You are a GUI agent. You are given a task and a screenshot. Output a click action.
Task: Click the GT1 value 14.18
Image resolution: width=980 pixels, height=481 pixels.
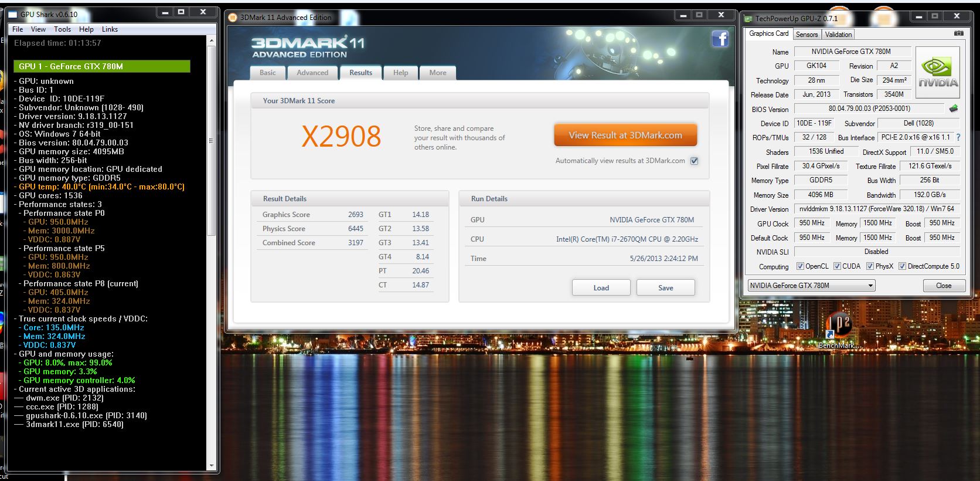tap(420, 215)
